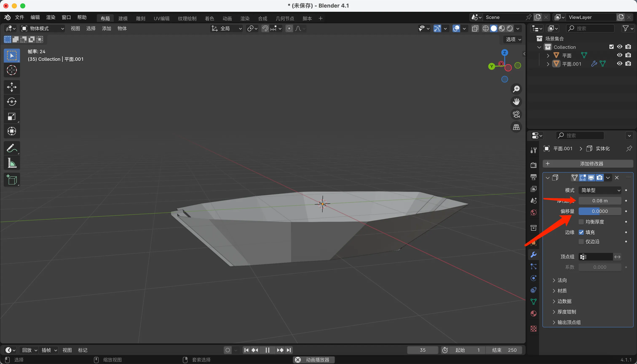Open the 编辑 menu
Image resolution: width=637 pixels, height=364 pixels.
click(35, 17)
